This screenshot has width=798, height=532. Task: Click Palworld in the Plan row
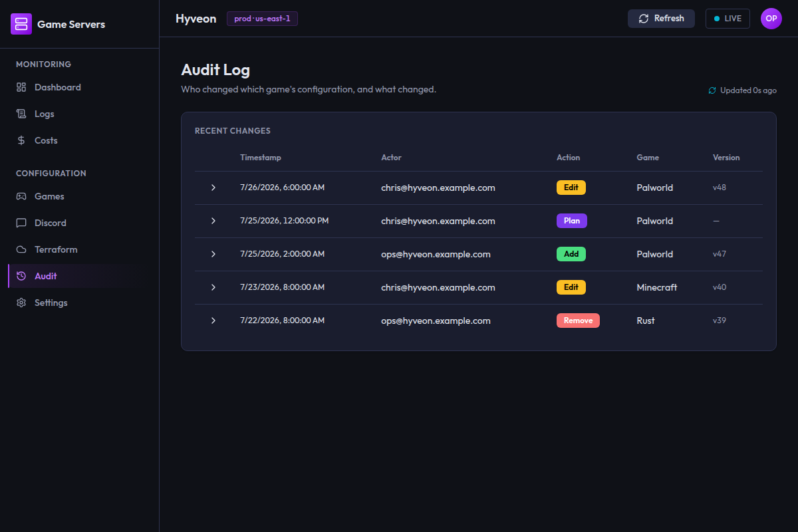[x=655, y=221]
